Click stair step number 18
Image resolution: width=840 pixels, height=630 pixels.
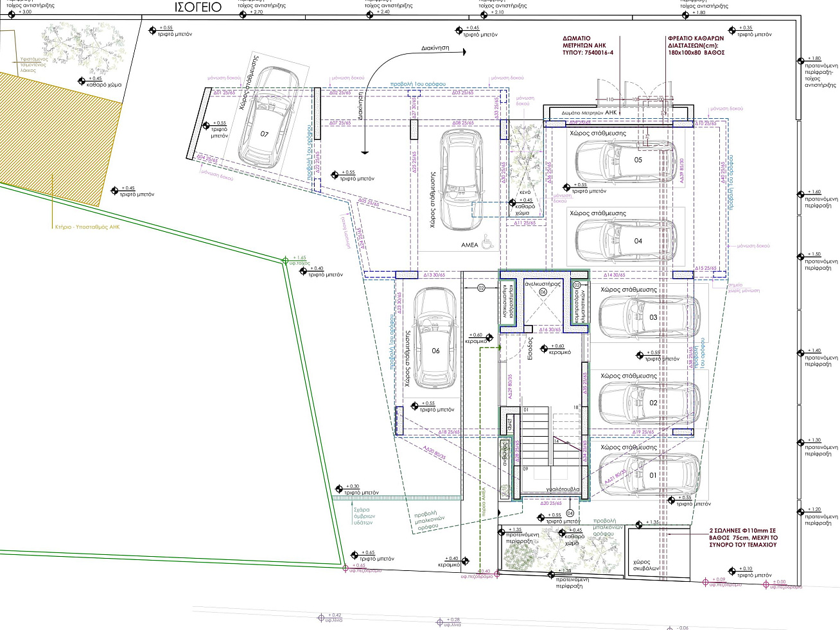tap(576, 408)
